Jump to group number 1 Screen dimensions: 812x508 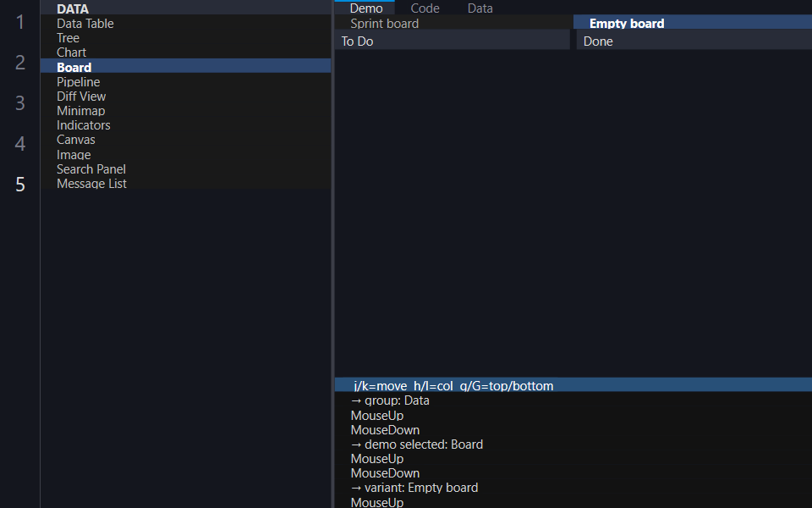click(x=19, y=22)
